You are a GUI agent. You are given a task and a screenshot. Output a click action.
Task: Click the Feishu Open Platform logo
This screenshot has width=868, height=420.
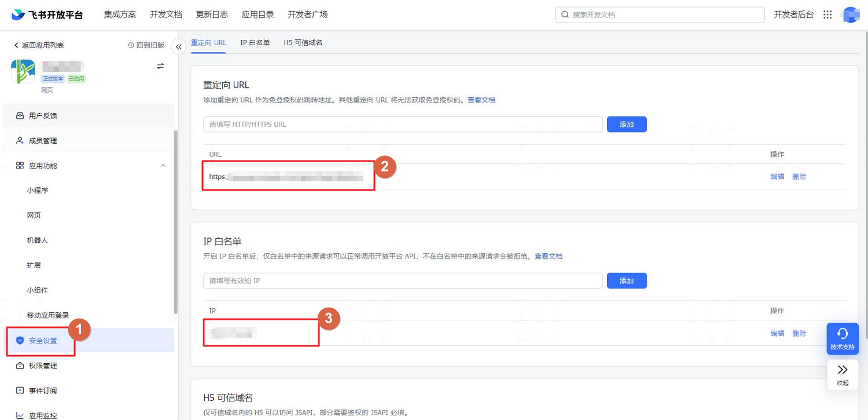47,15
